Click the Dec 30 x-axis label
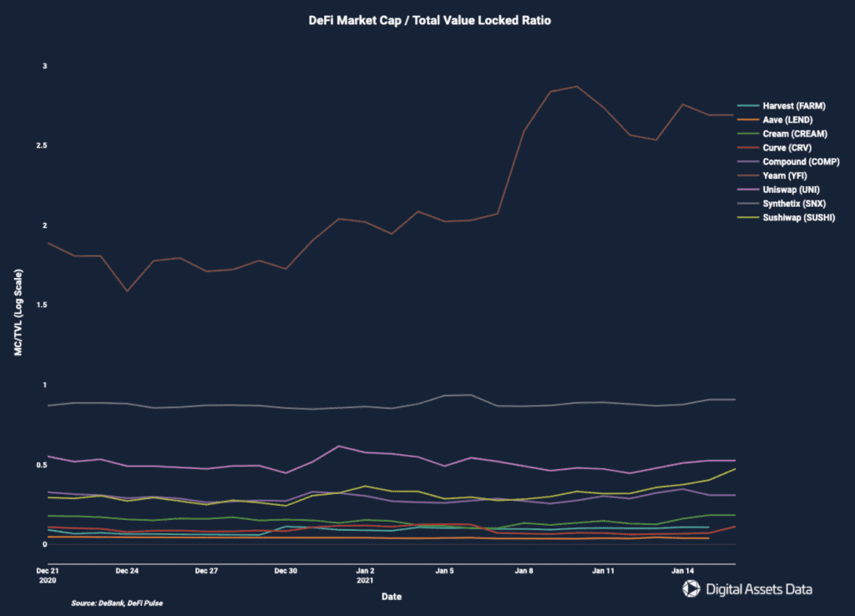This screenshot has height=616, width=855. pyautogui.click(x=286, y=571)
